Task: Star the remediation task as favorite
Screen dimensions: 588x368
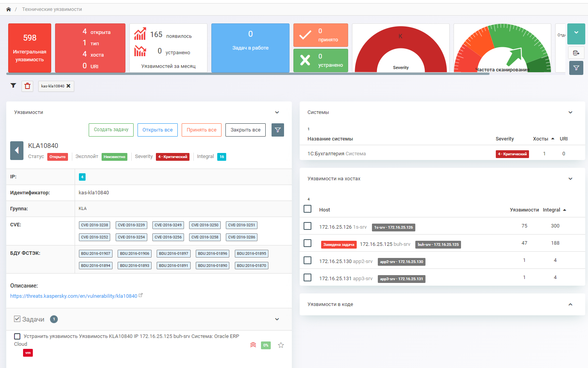Action: [x=281, y=345]
